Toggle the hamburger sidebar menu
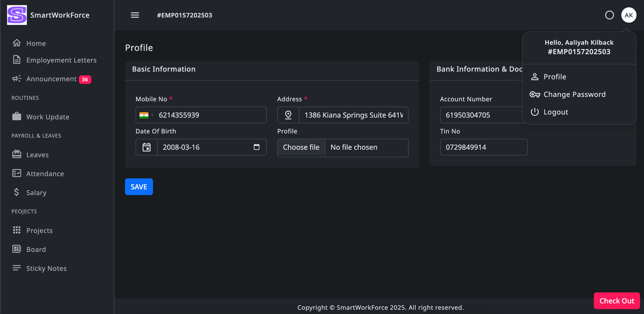The image size is (644, 314). coord(135,15)
